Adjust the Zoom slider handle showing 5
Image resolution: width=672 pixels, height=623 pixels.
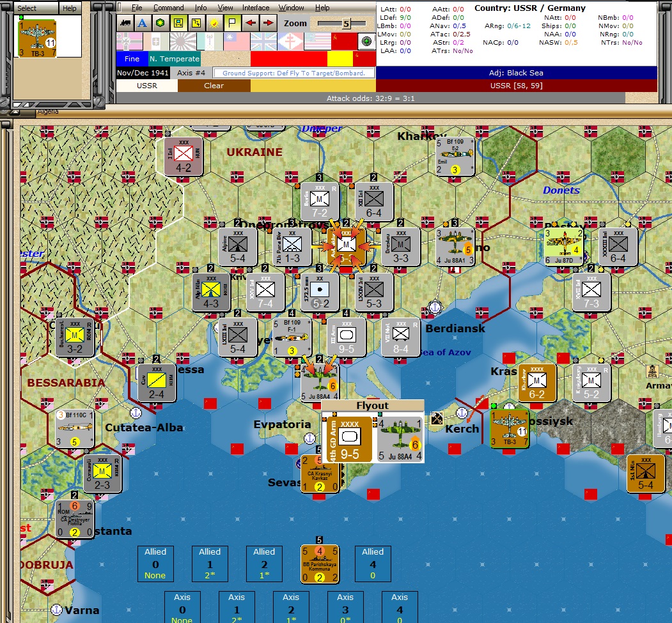pyautogui.click(x=347, y=24)
